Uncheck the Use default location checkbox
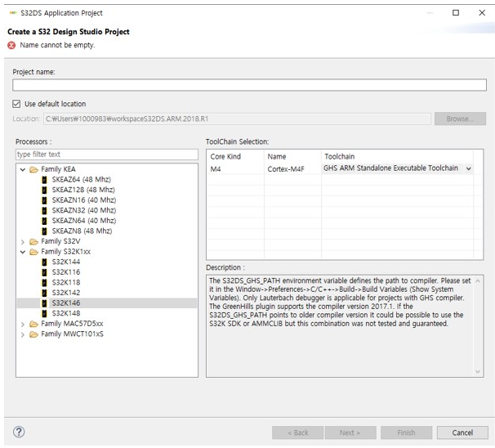Image resolution: width=495 pixels, height=448 pixels. 17,104
